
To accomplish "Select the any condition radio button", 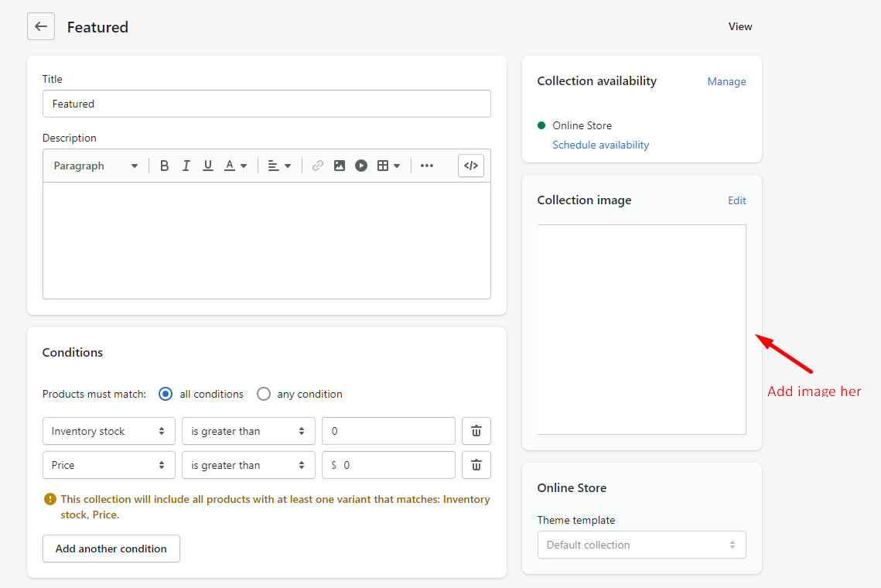I will click(264, 394).
